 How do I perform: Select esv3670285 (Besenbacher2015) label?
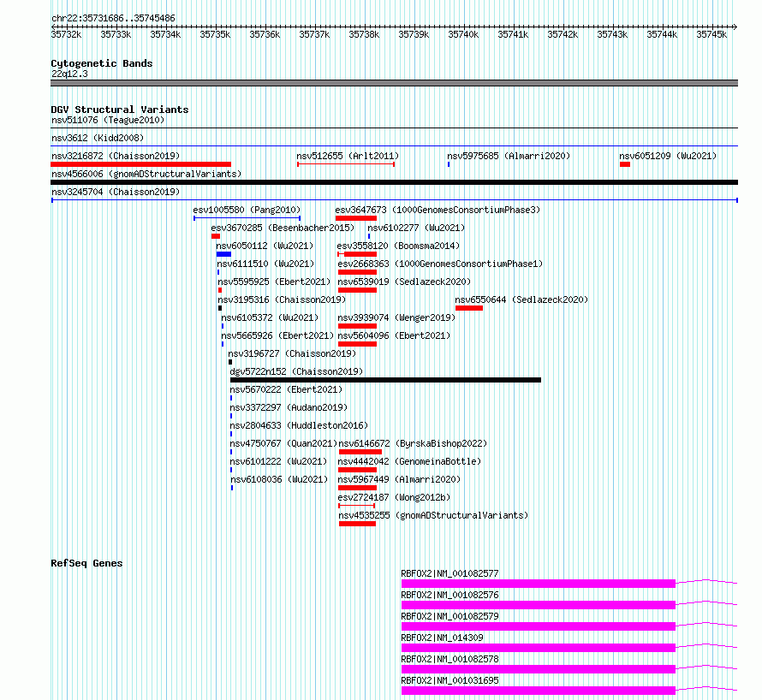(283, 228)
